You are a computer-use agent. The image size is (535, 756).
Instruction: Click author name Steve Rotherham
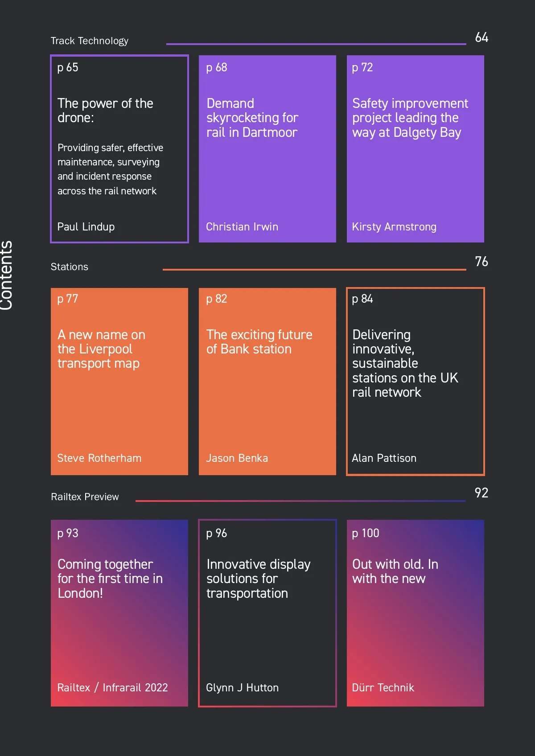tap(99, 458)
